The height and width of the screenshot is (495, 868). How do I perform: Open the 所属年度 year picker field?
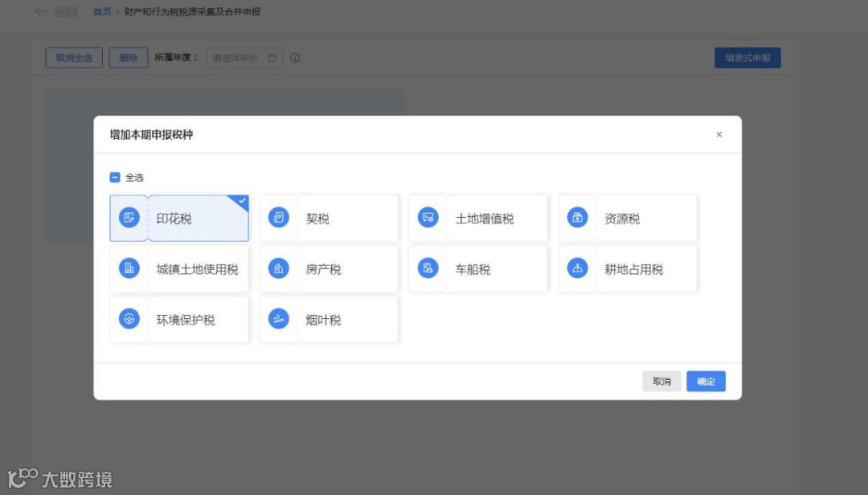point(244,58)
